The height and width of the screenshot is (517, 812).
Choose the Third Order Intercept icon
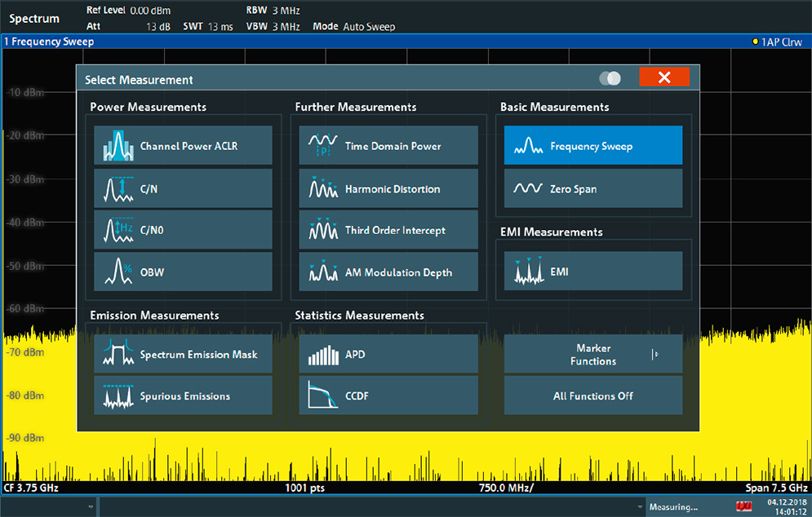coord(323,229)
